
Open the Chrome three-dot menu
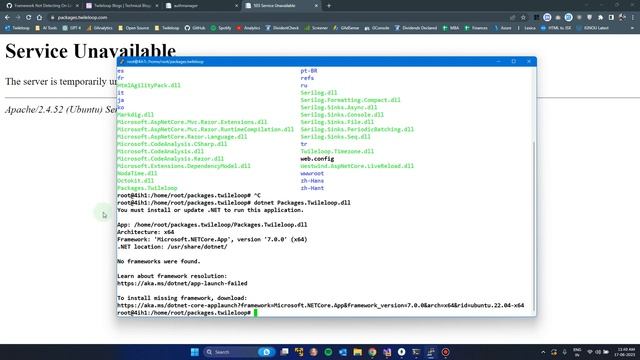pos(633,18)
